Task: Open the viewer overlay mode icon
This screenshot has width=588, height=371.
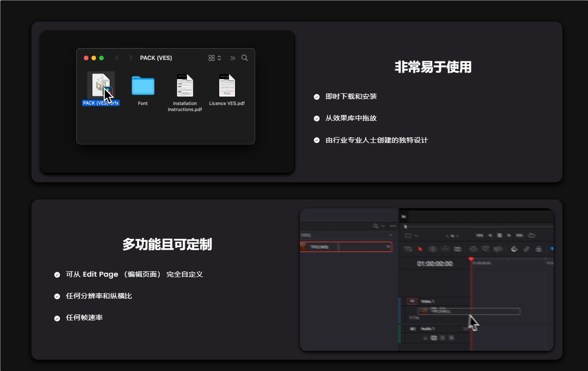Action: (x=408, y=235)
